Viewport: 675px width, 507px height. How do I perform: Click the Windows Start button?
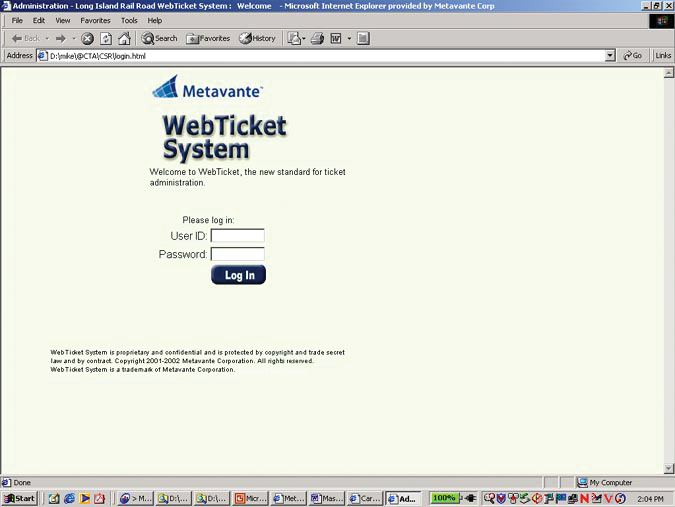19,498
